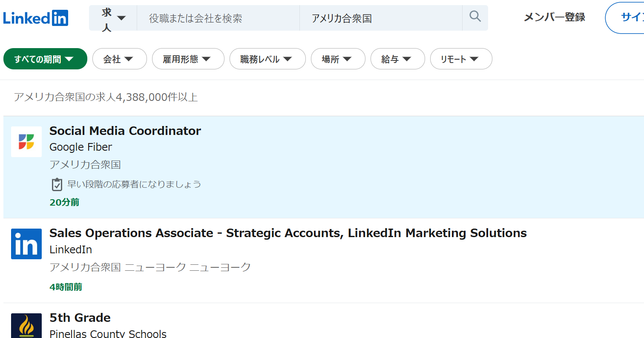This screenshot has width=644, height=338.
Task: Expand the 雇用形態 filter dropdown
Action: tap(188, 59)
